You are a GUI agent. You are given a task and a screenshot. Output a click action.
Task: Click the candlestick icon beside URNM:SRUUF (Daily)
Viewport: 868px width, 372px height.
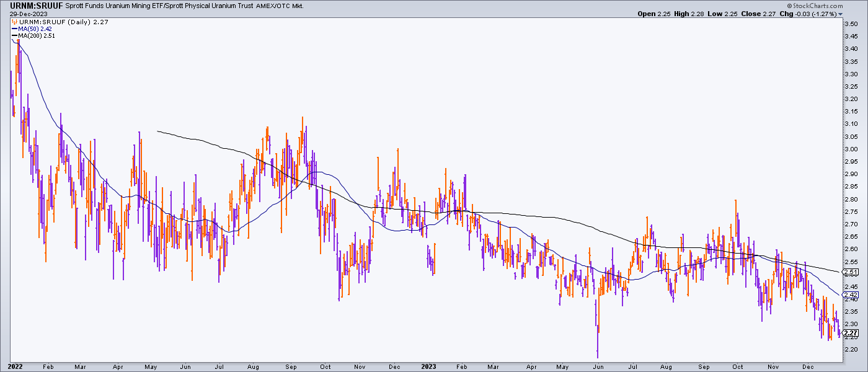click(x=14, y=21)
